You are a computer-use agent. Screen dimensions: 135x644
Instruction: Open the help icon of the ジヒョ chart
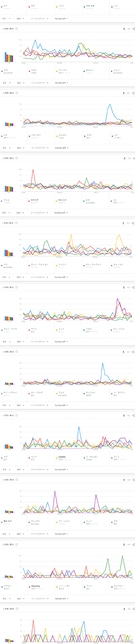pyautogui.click(x=16, y=223)
